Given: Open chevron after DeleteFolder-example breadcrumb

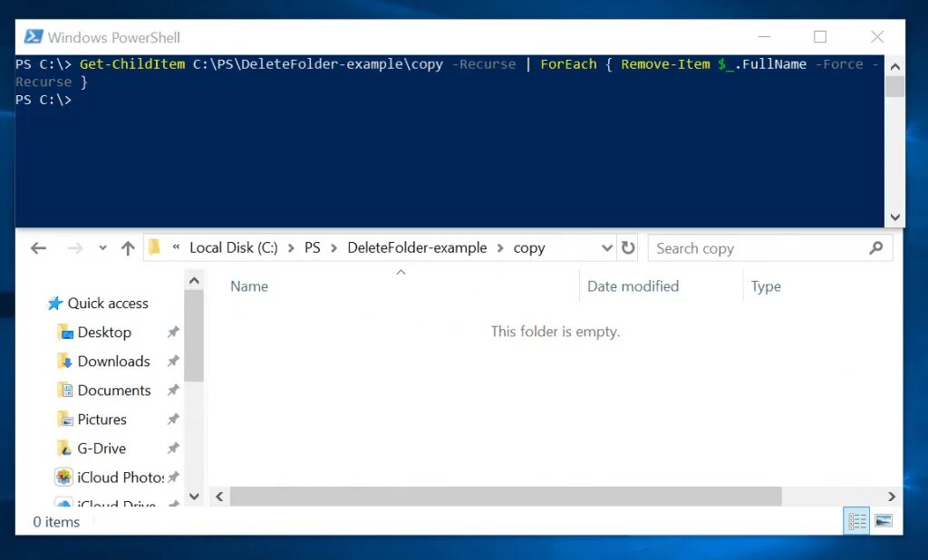Looking at the screenshot, I should 500,248.
